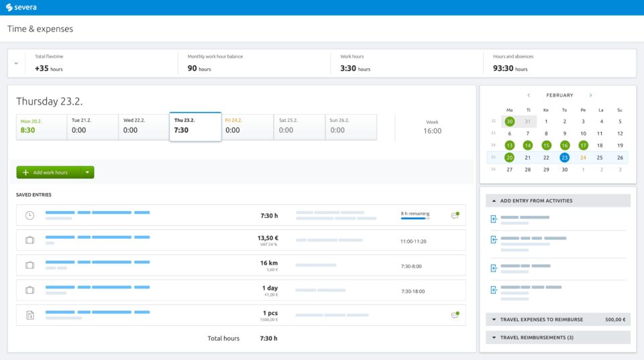
Task: Collapse the Add entry from activities section
Action: pyautogui.click(x=494, y=200)
